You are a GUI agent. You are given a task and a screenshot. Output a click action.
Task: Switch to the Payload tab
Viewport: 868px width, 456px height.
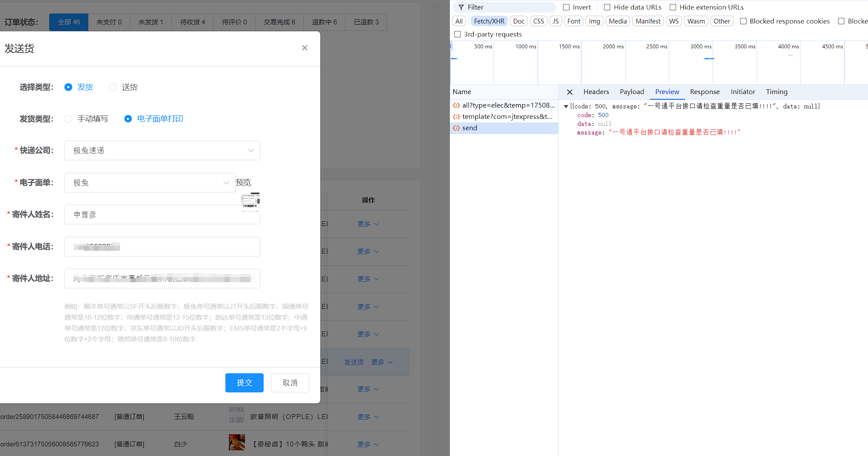point(632,92)
